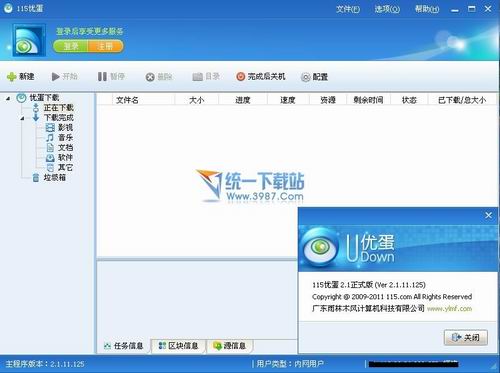Toggle 完成后关机 shutdown option

click(x=261, y=77)
